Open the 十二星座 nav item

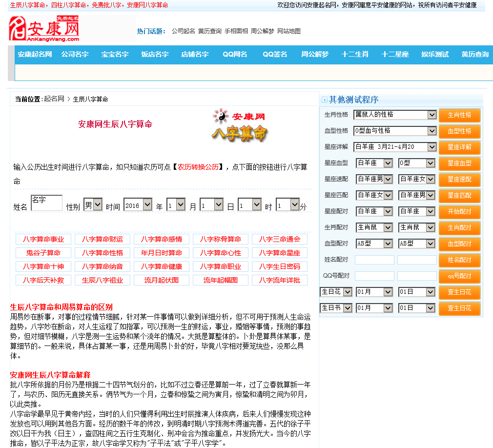pyautogui.click(x=395, y=54)
